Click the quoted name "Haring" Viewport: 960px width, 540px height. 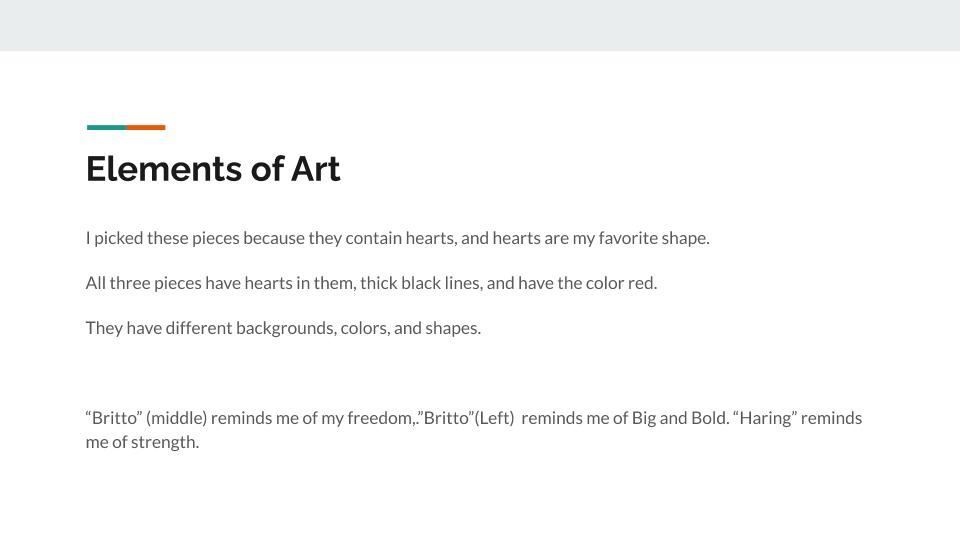click(765, 418)
